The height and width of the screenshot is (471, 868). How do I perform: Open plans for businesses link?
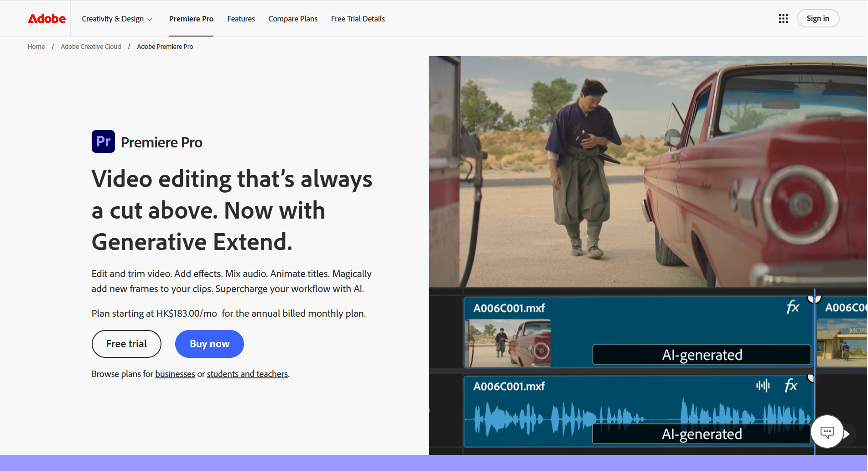[175, 374]
